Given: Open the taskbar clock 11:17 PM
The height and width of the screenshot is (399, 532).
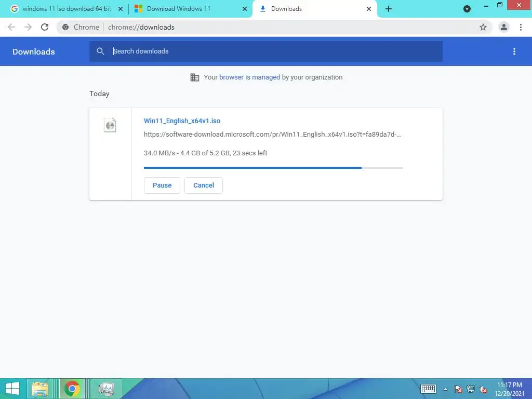Looking at the screenshot, I should [509, 389].
